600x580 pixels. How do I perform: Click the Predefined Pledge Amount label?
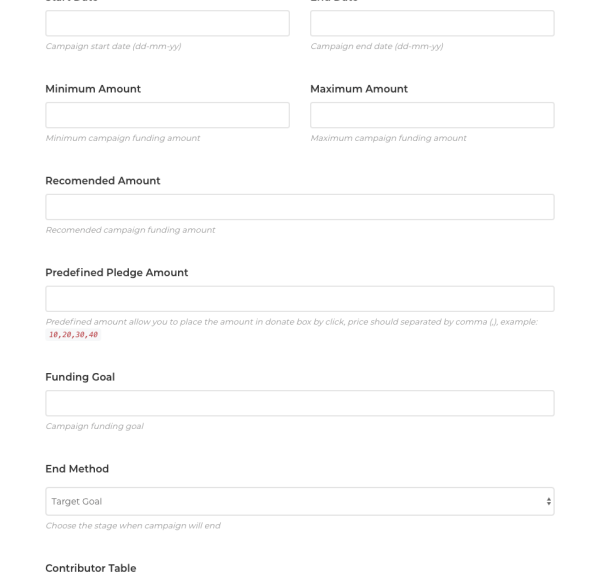point(117,272)
